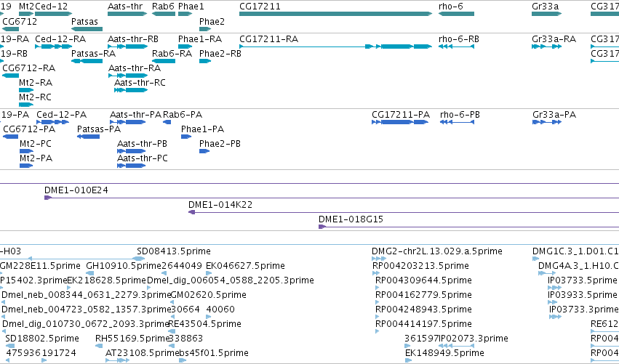619x364 pixels.
Task: Click the CG6712-PA protein feature
Action: [11, 137]
